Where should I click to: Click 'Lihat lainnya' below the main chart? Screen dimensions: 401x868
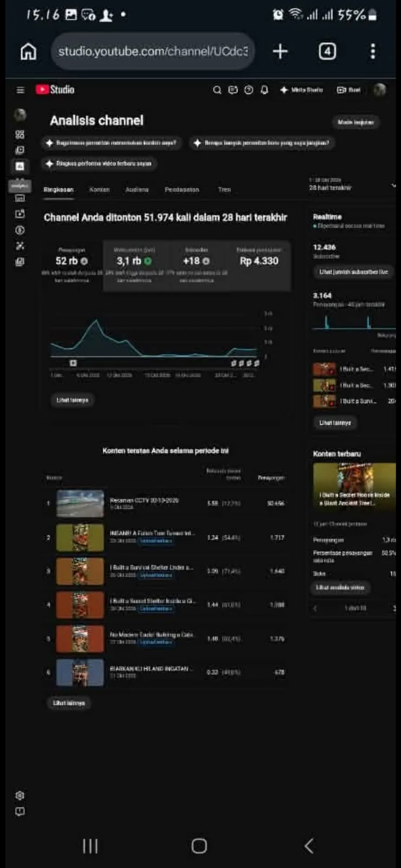(x=72, y=400)
